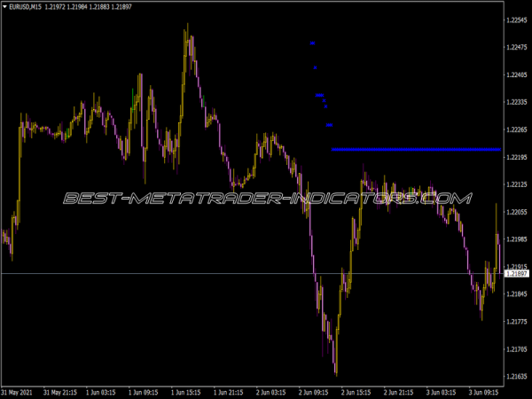The width and height of the screenshot is (532, 399).
Task: Click the 2 Jun 09:15 time label
Action: [315, 391]
